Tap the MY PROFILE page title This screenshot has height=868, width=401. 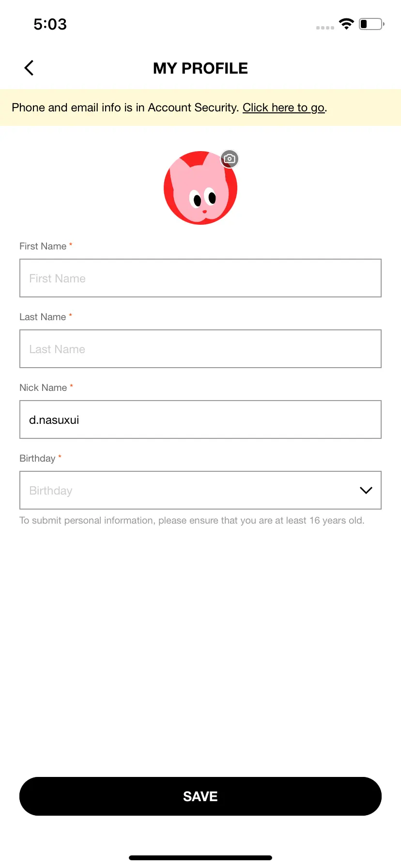click(200, 68)
